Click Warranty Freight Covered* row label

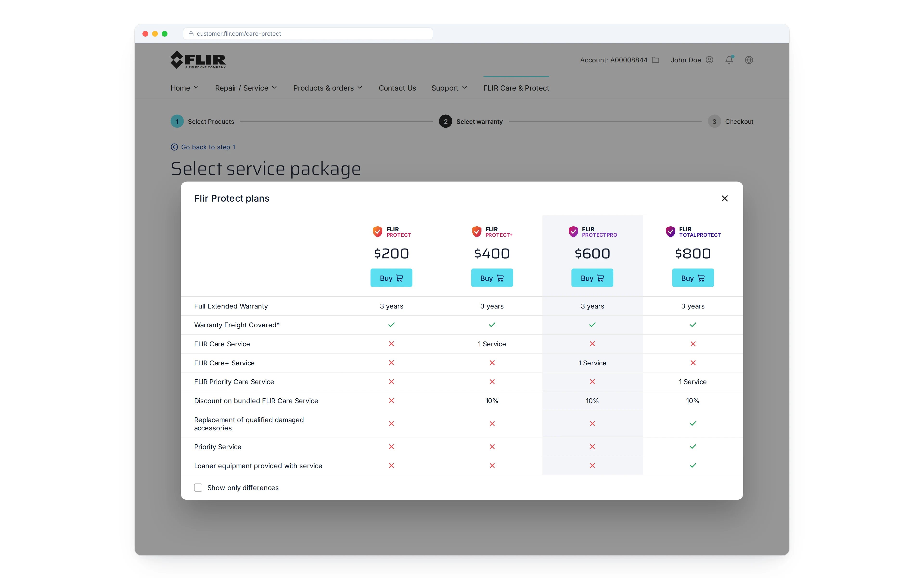click(237, 325)
